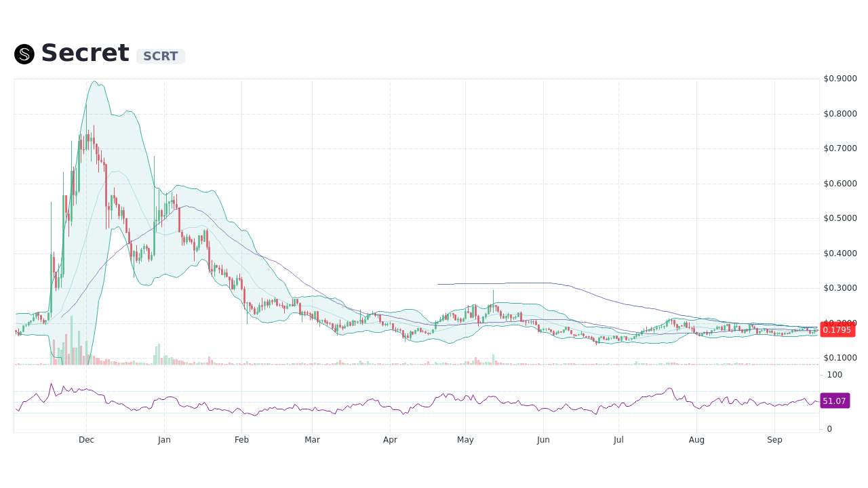The image size is (868, 488).
Task: Click the Jun date axis label
Action: [x=543, y=440]
